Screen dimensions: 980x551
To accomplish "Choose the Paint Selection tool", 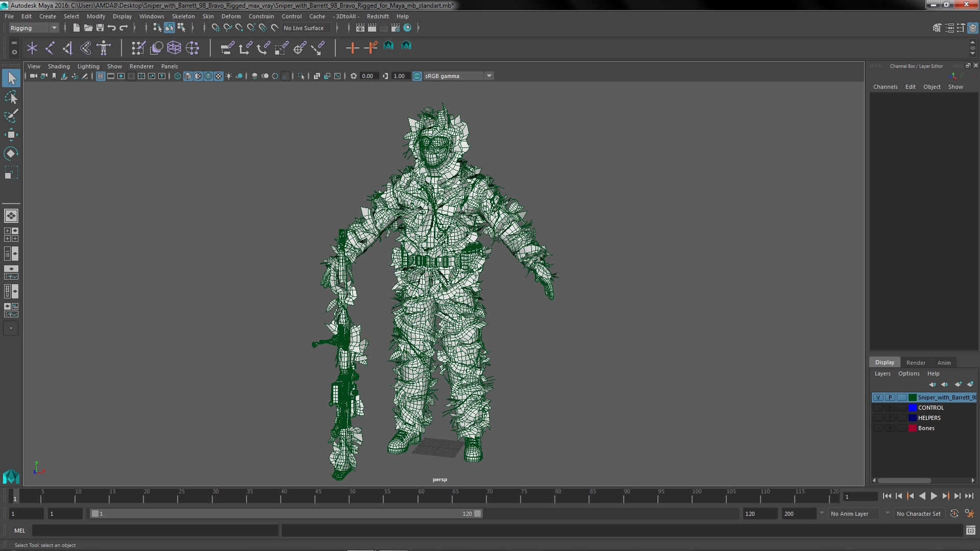I will (x=11, y=116).
